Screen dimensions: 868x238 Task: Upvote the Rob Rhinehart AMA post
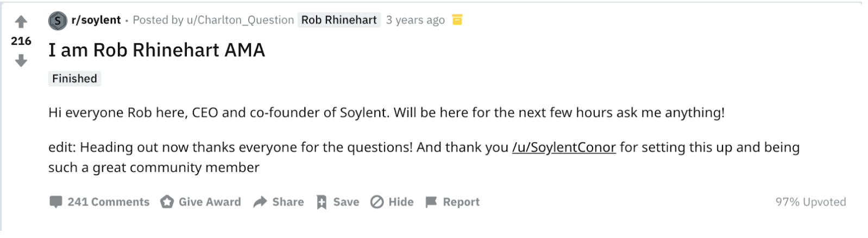point(21,22)
